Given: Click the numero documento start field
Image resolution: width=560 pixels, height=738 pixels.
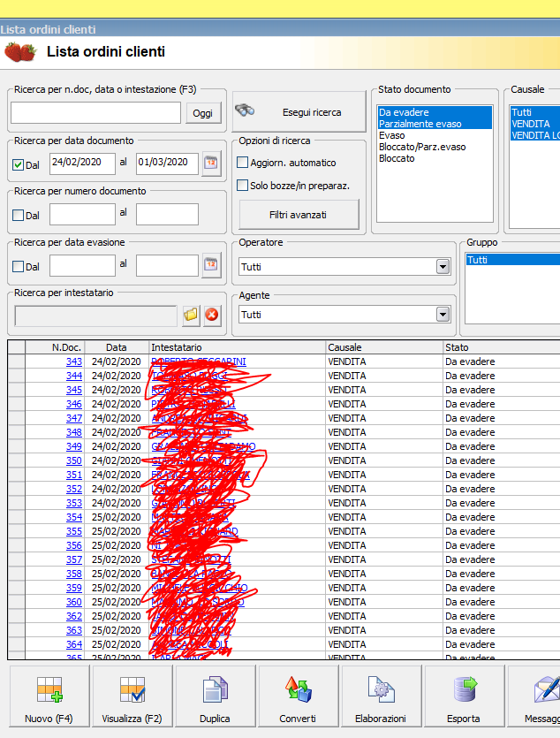Looking at the screenshot, I should tap(82, 214).
